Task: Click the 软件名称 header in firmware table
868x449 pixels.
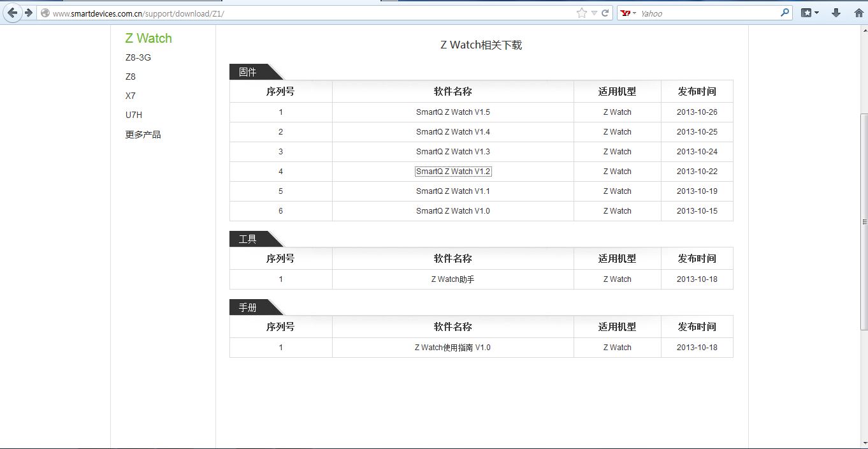Action: click(453, 91)
